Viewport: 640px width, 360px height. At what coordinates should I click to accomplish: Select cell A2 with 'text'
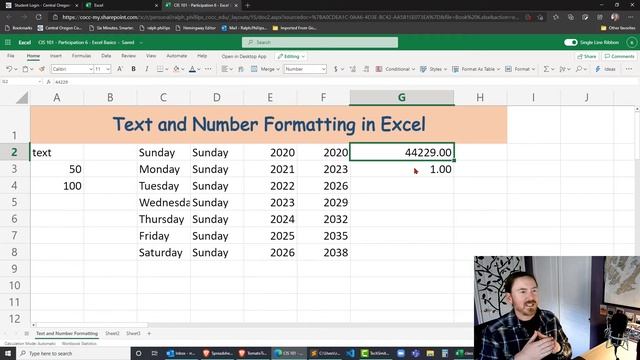(57, 153)
